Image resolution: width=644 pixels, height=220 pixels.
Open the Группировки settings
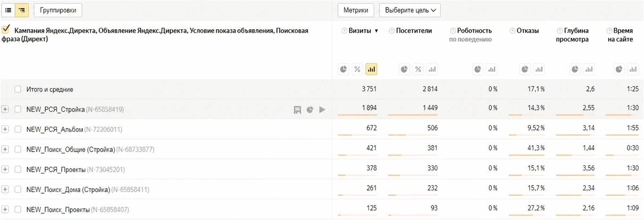58,10
